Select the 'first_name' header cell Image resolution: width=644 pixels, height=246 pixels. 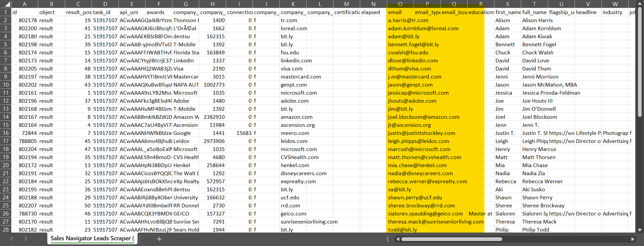(x=507, y=12)
